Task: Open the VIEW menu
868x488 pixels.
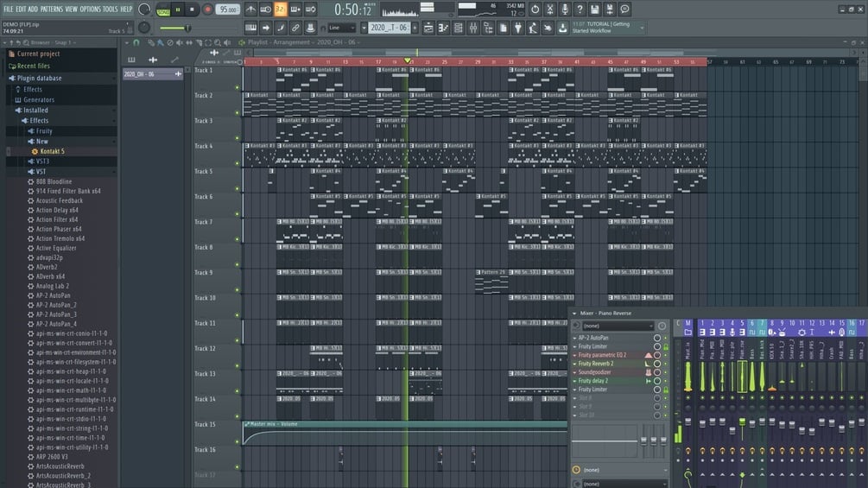Action: pyautogui.click(x=72, y=10)
